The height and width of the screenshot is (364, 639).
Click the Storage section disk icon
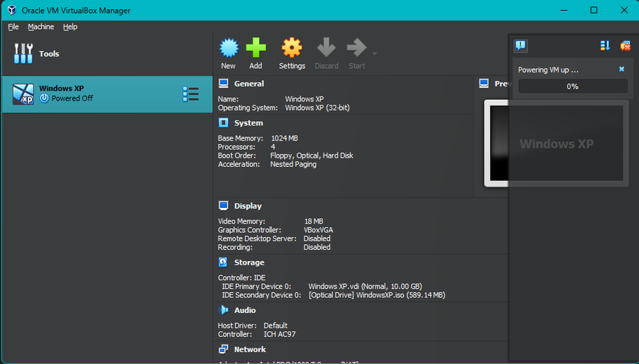click(x=224, y=263)
